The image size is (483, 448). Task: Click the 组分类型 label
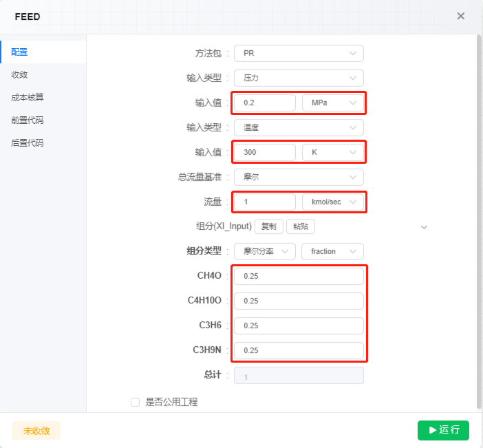point(204,251)
